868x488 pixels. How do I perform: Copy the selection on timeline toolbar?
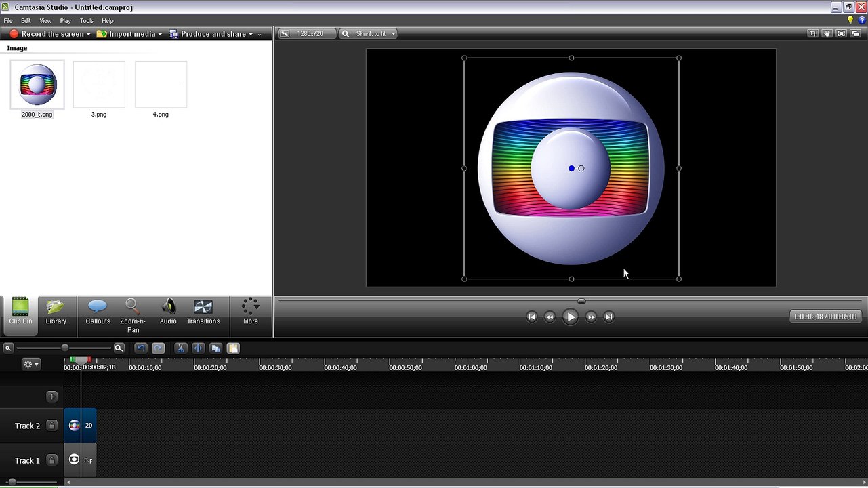pyautogui.click(x=215, y=348)
